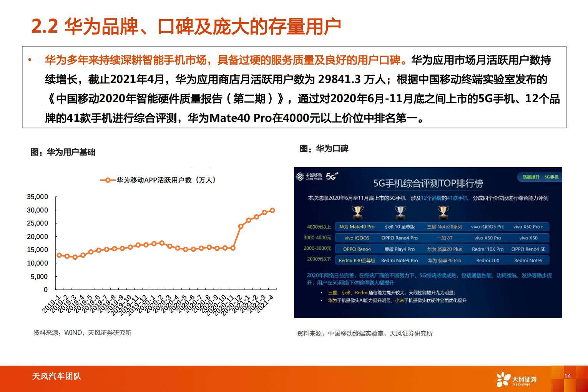Click the 4000元以上 price row label
Screen dimensions: 588x392
point(319,227)
